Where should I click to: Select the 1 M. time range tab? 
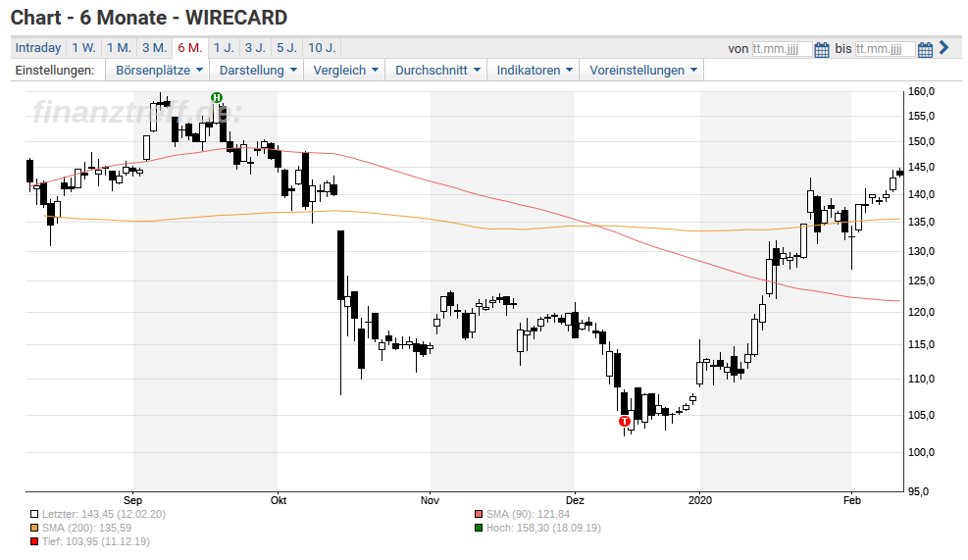(119, 47)
